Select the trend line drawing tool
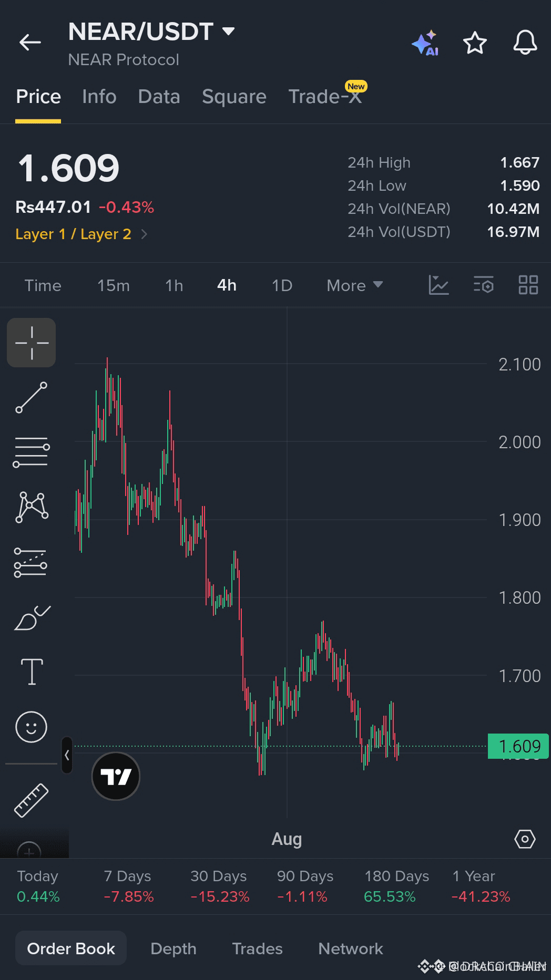 point(32,397)
